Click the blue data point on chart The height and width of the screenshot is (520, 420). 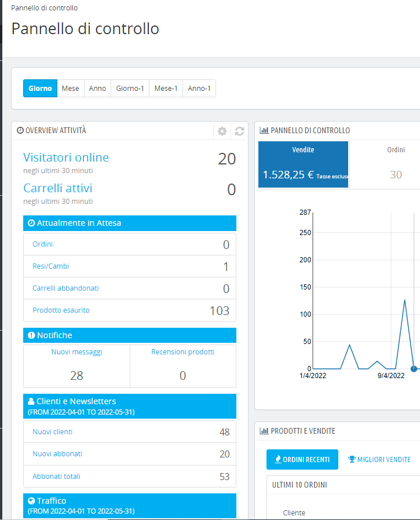point(414,368)
